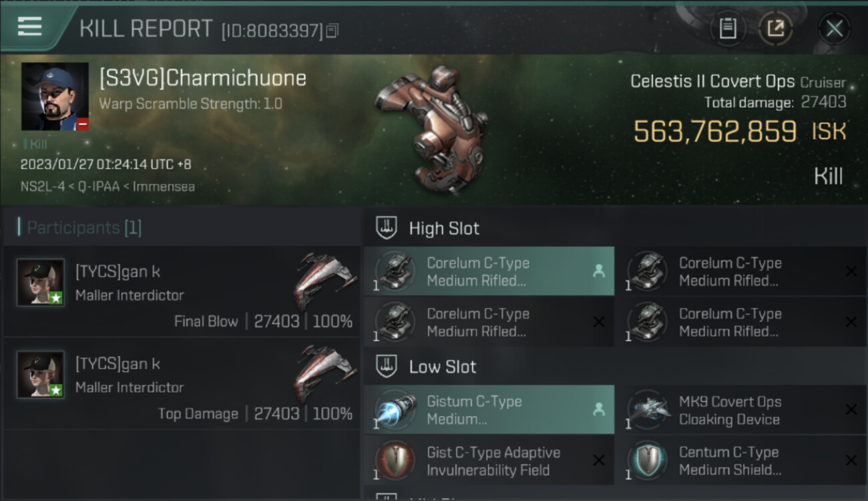This screenshot has width=868, height=501.
Task: Open gan k portrait in Top Damage row
Action: 41,375
